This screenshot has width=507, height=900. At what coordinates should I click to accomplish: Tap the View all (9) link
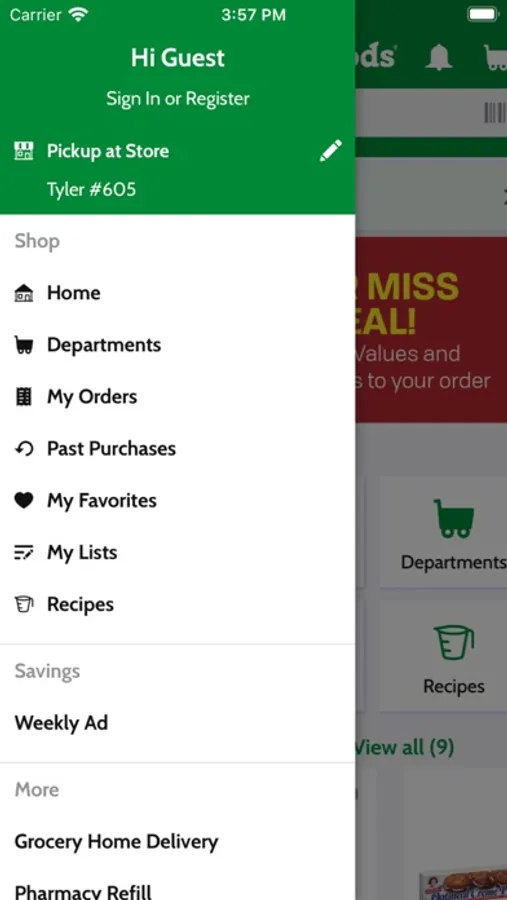tap(404, 747)
